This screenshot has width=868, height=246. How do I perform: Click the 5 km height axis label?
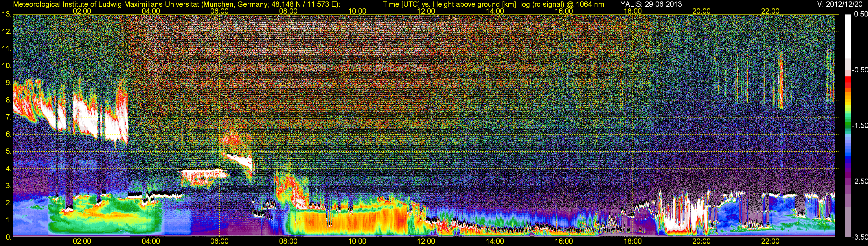(x=8, y=152)
